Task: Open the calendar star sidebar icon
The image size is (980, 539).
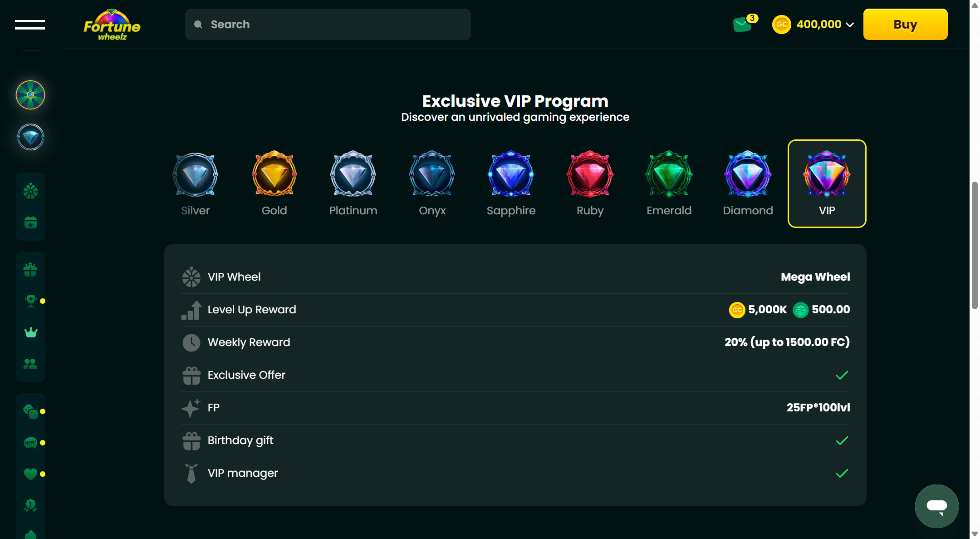Action: click(30, 223)
